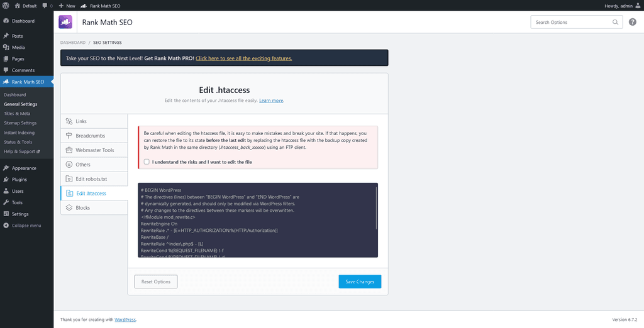Click Howdy, admin account menu
The width and height of the screenshot is (644, 328).
[x=622, y=6]
